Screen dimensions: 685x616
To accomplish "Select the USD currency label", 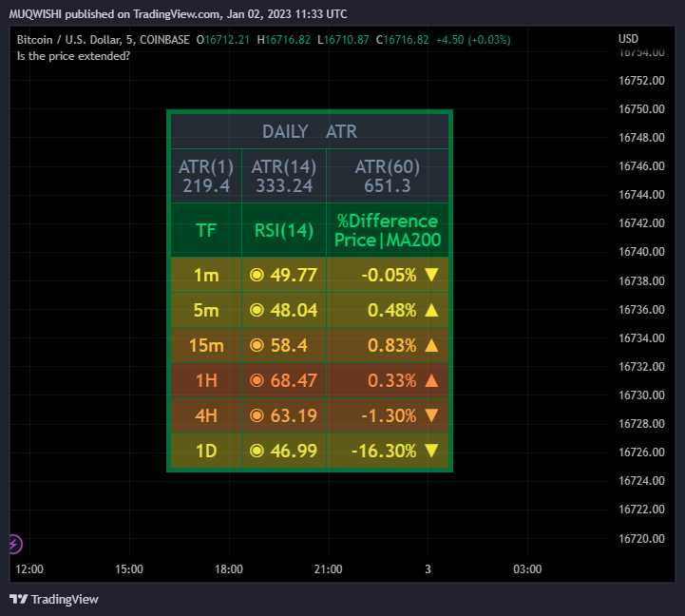I will point(628,39).
